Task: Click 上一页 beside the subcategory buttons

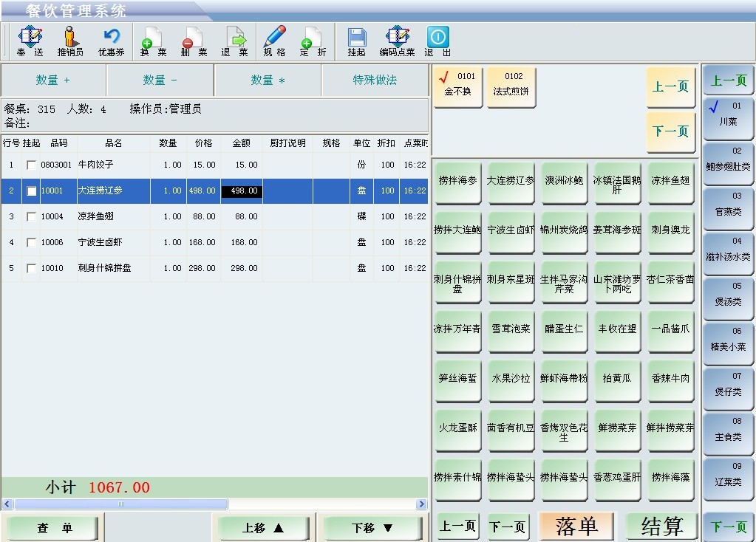Action: (671, 87)
